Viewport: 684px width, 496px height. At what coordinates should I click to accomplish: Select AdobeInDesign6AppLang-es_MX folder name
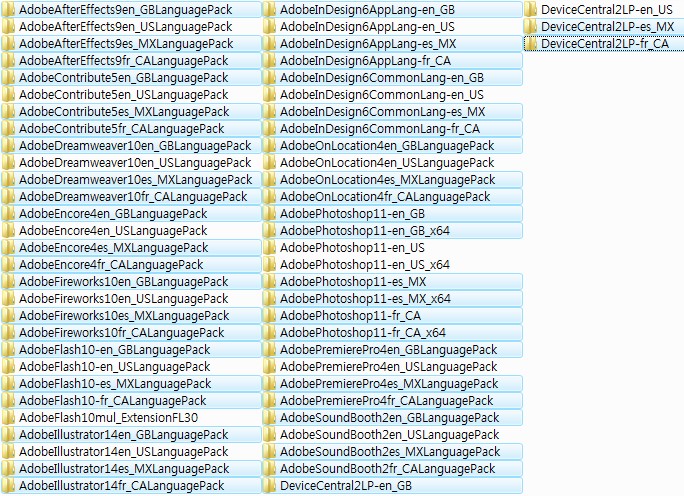tap(368, 44)
